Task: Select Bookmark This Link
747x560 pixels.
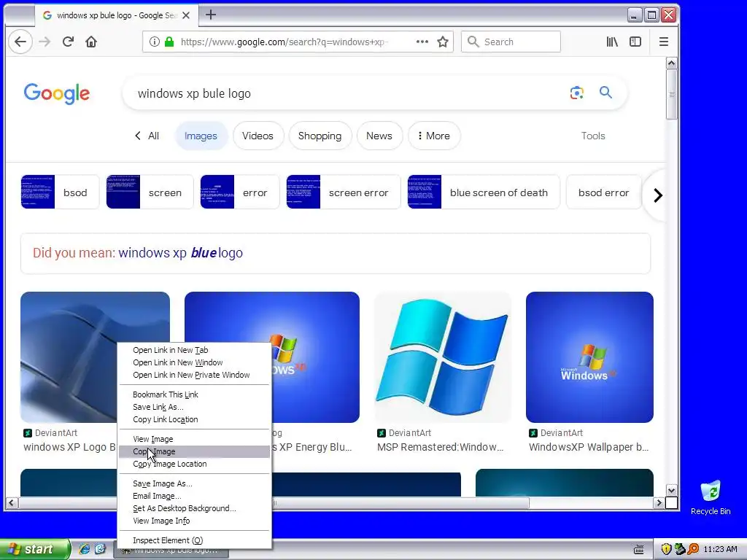Action: pos(194,394)
